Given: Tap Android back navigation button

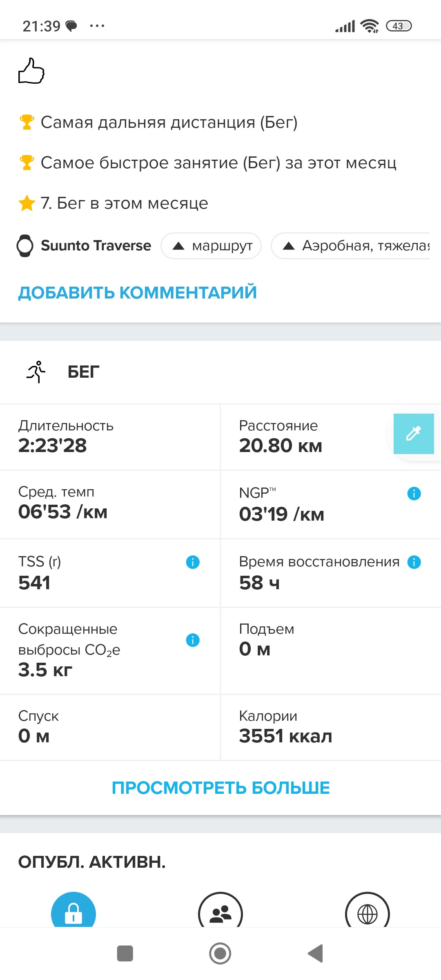Looking at the screenshot, I should [316, 953].
